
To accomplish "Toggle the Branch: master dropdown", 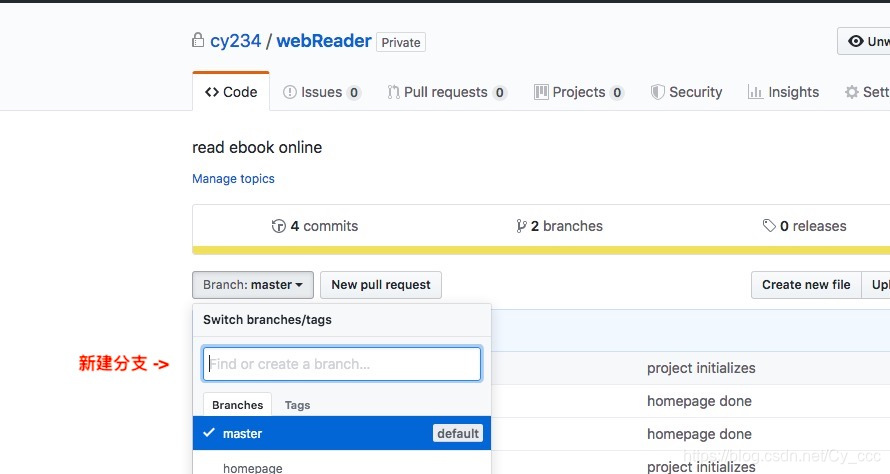I will pyautogui.click(x=253, y=285).
